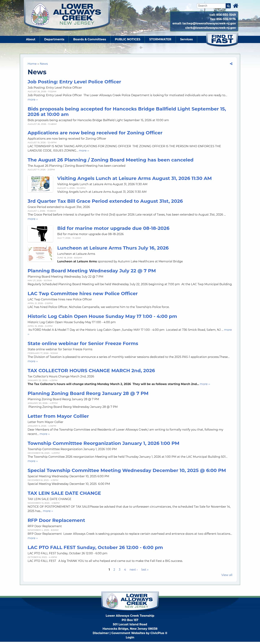This screenshot has height=644, width=260.
Task: Open Historic Log Cabin Open House article
Action: 102,316
